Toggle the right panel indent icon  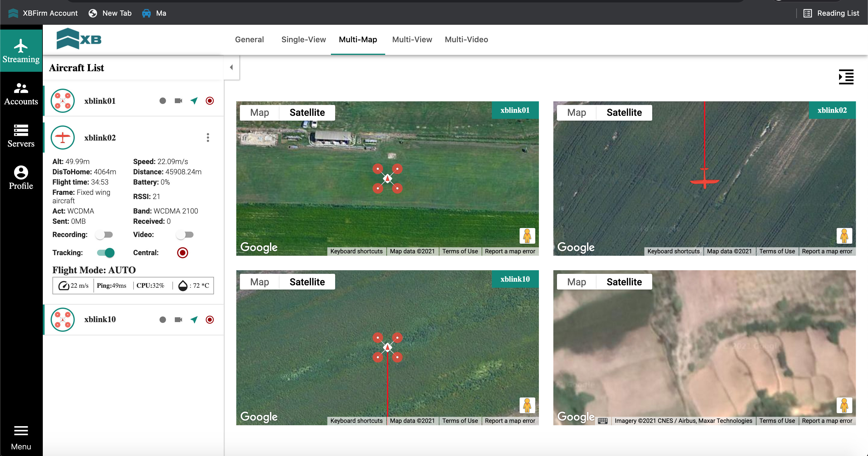point(846,77)
